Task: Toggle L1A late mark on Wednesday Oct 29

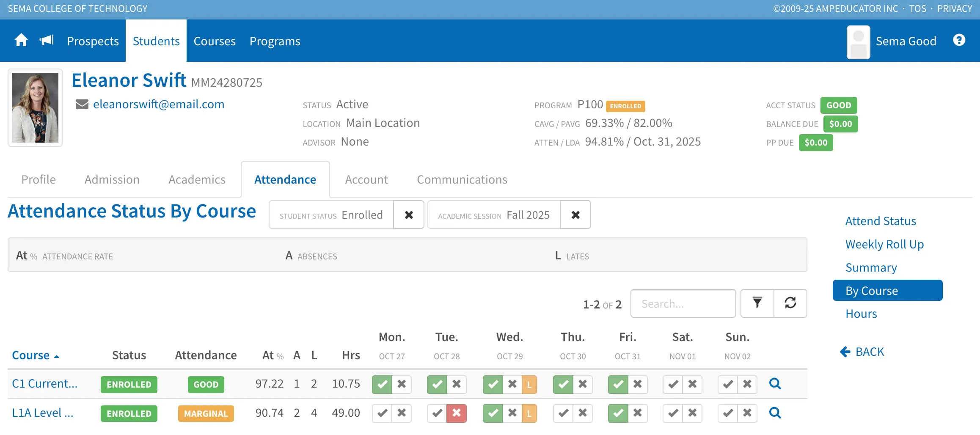Action: 529,413
